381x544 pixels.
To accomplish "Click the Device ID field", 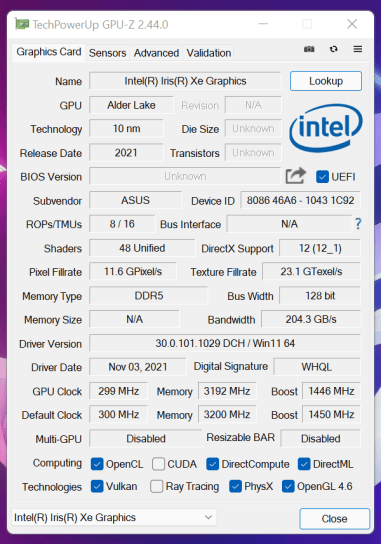I will [x=300, y=200].
